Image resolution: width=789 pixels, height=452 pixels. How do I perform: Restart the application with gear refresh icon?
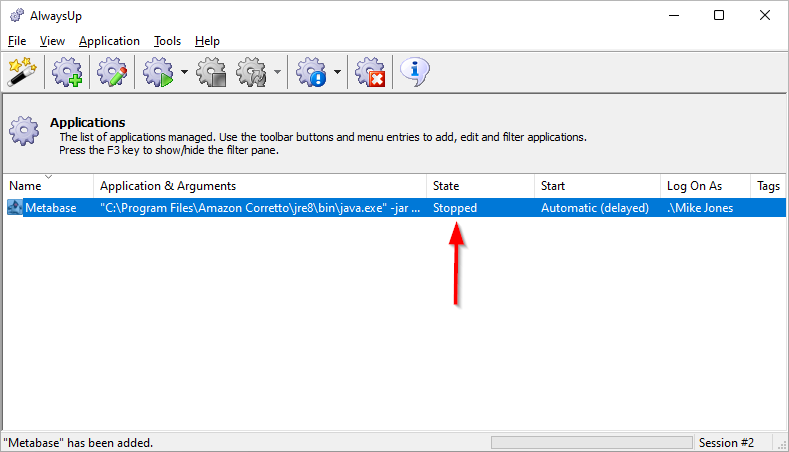pos(252,72)
